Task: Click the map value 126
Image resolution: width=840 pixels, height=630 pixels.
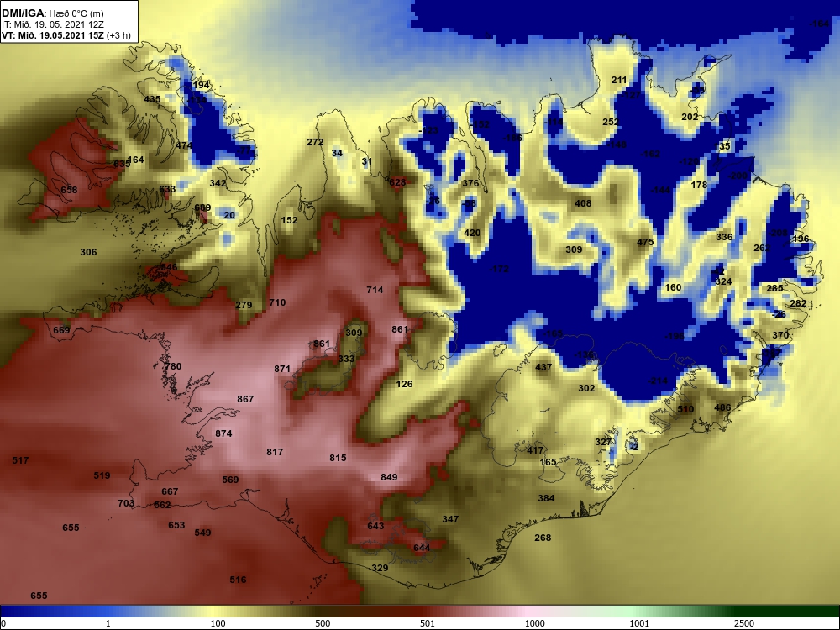Action: pos(405,384)
